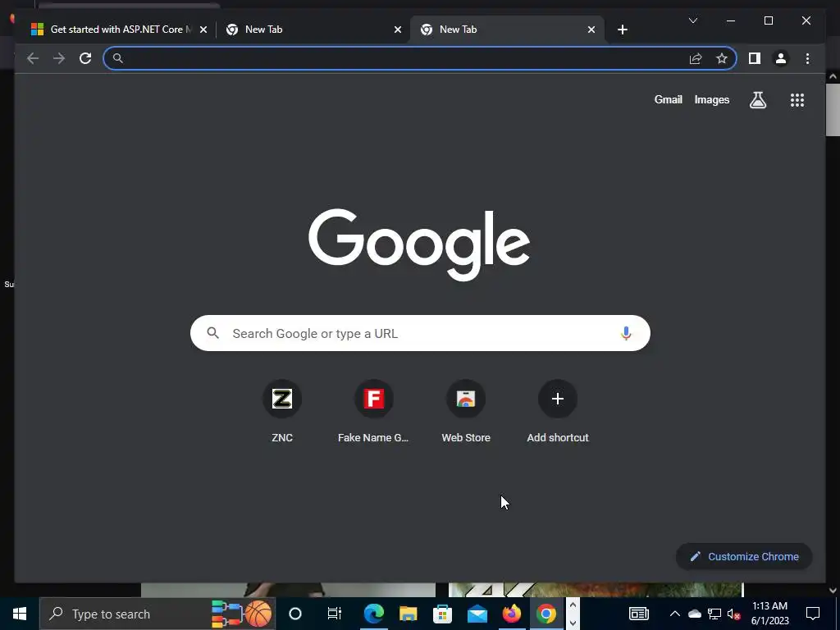Click the page vertical scrollbar thumb
Screen dimensions: 840x630
833,110
